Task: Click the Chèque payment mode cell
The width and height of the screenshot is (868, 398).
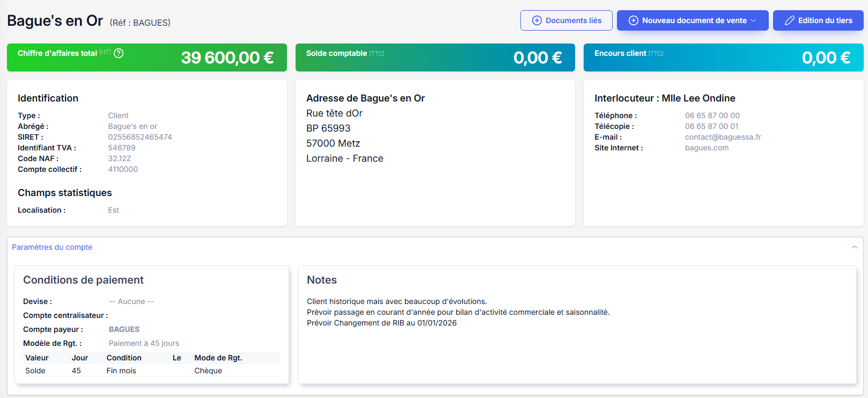Action: click(x=208, y=371)
